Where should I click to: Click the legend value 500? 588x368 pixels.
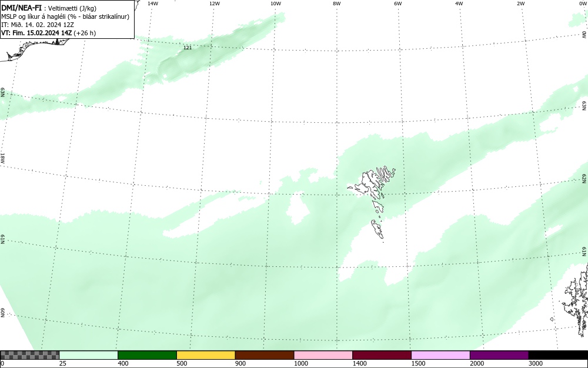pos(182,363)
